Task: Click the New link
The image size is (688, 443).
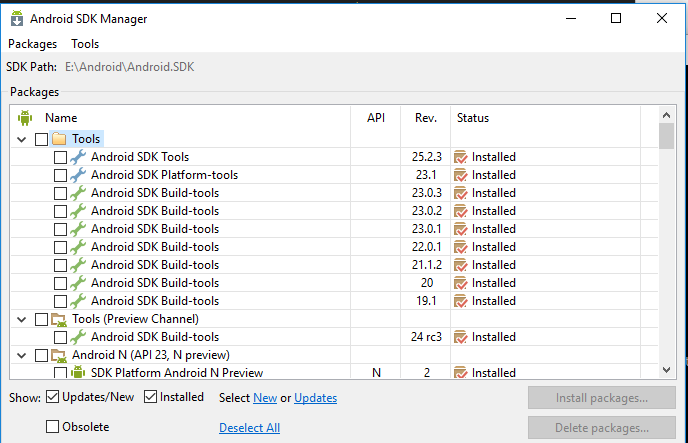Action: 265,398
